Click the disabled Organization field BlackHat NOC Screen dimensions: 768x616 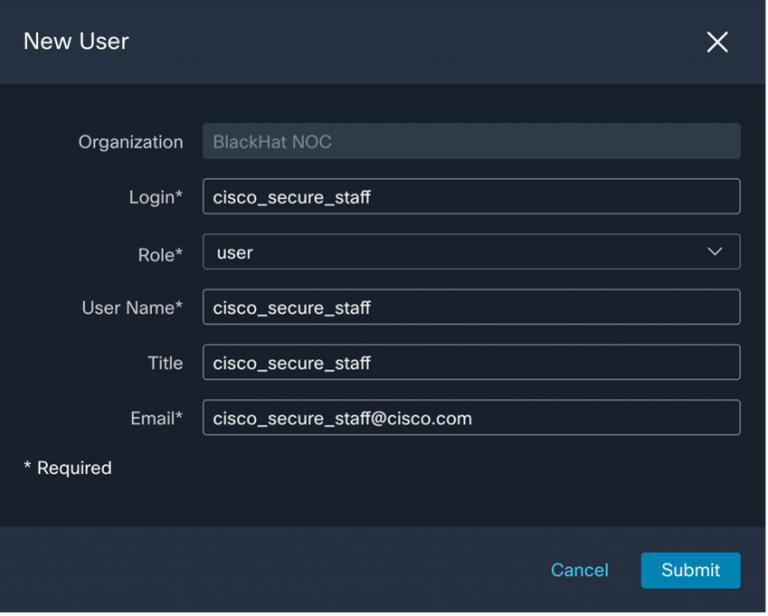[470, 141]
